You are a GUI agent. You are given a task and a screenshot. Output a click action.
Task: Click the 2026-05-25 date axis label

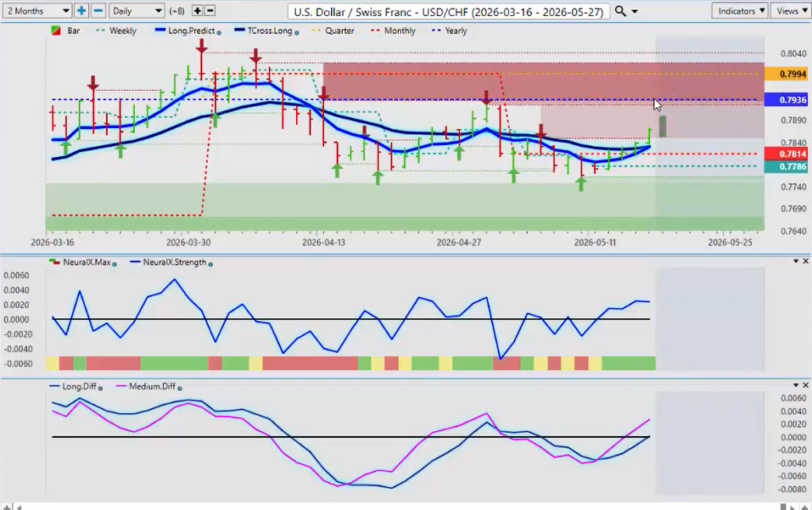click(730, 243)
